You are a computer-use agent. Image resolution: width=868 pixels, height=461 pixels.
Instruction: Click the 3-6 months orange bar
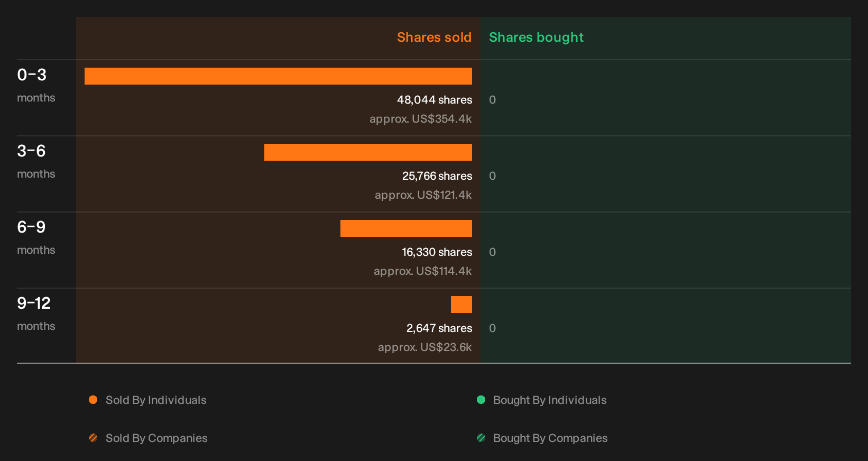tap(368, 152)
